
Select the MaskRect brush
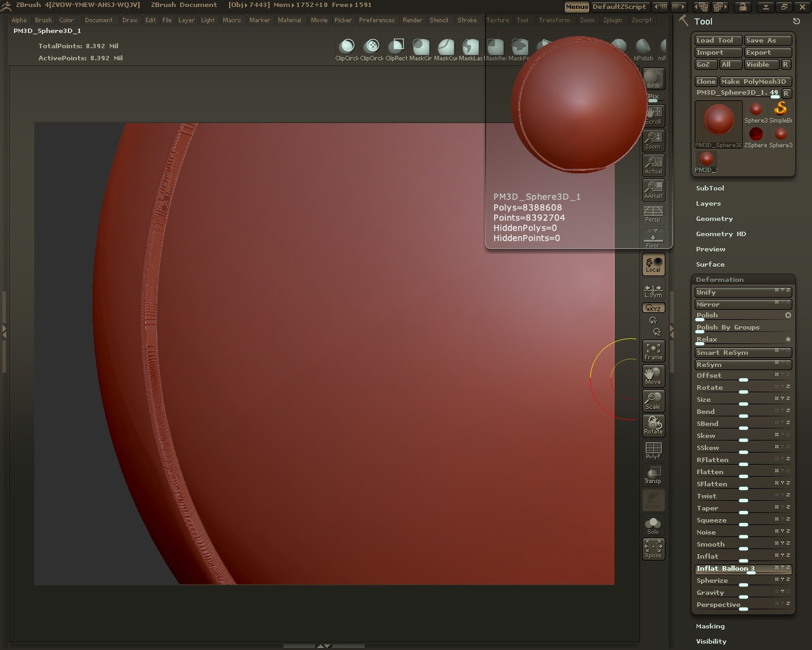tap(495, 50)
